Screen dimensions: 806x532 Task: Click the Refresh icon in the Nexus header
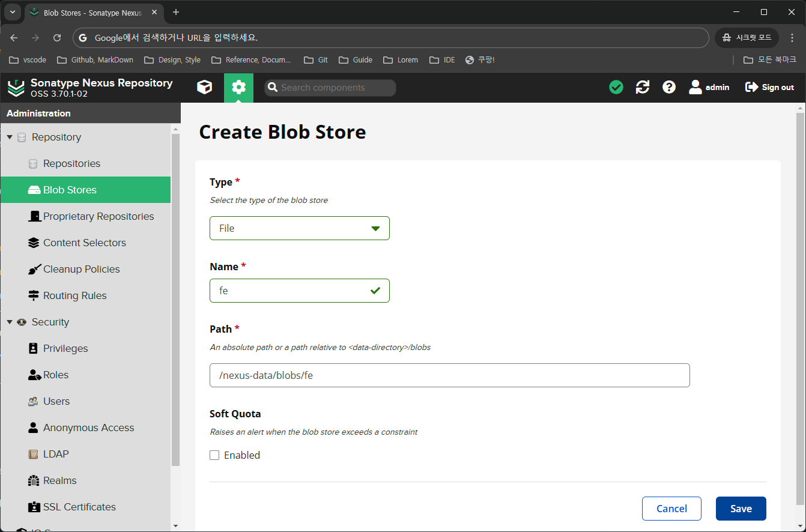643,88
